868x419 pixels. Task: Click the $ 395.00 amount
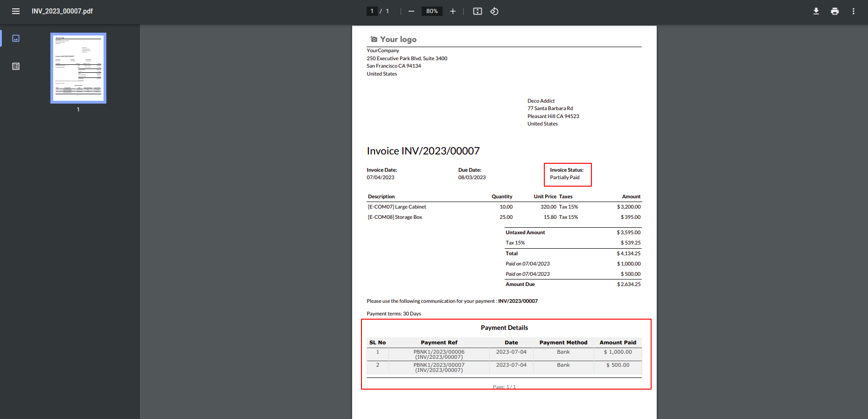631,217
